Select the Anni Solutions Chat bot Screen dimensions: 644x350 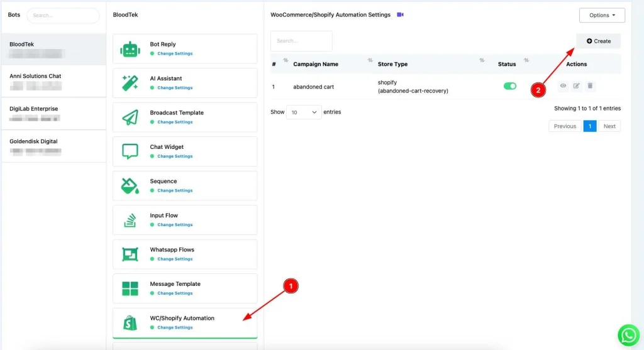[x=54, y=81]
